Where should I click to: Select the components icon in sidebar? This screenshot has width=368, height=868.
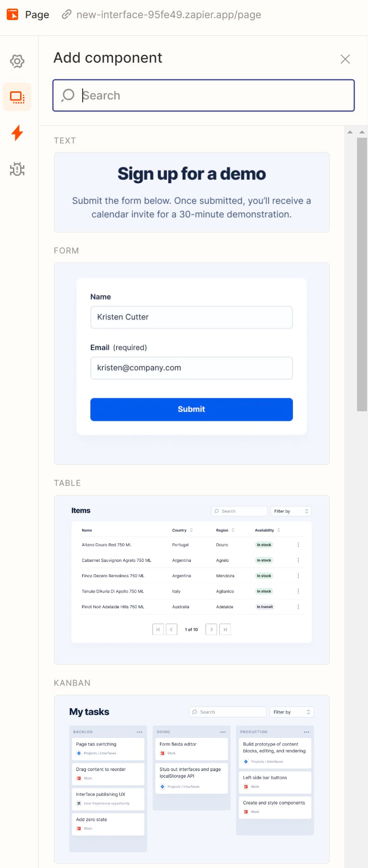tap(17, 97)
